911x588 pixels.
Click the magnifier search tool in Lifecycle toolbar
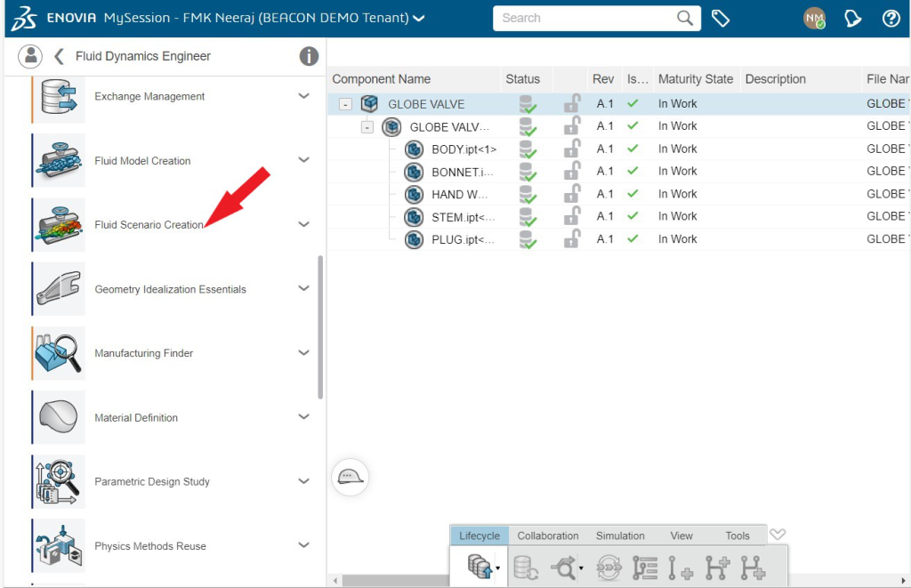(564, 568)
